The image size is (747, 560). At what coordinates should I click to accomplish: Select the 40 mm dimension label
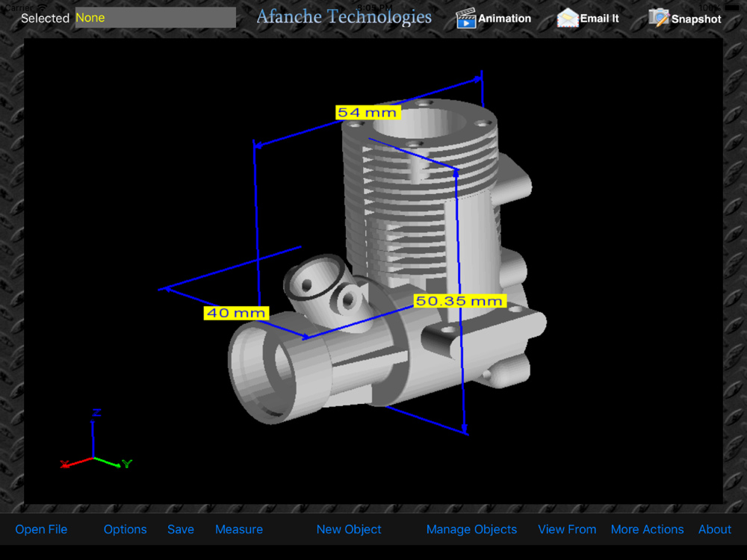pyautogui.click(x=236, y=313)
